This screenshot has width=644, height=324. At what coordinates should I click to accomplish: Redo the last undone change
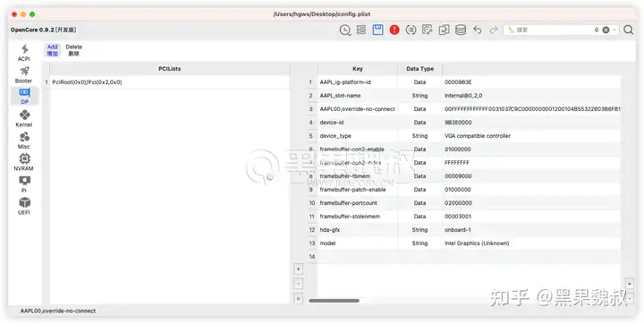494,30
